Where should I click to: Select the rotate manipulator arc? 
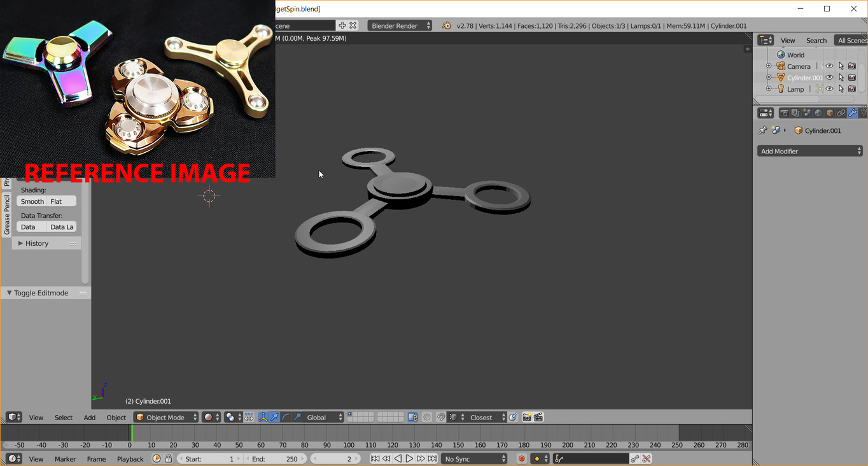pyautogui.click(x=286, y=418)
